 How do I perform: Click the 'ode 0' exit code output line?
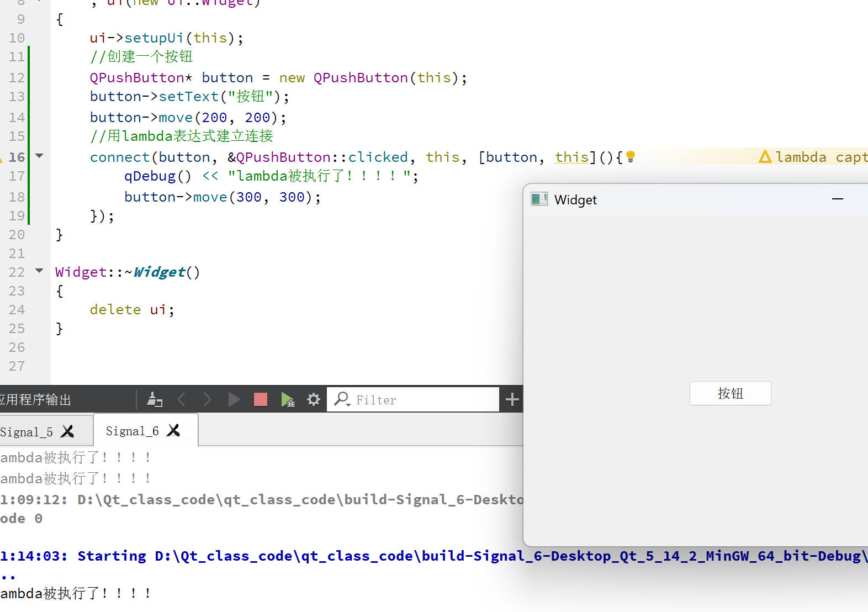(21, 518)
